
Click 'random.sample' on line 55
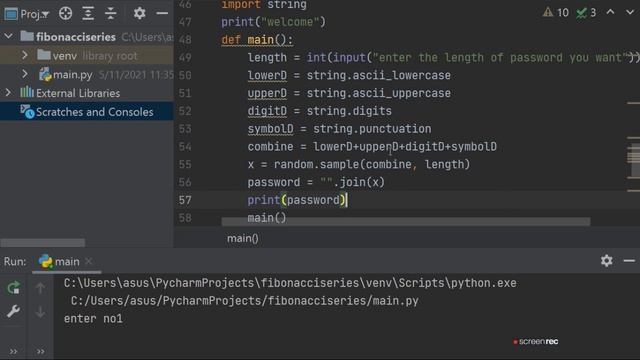point(316,164)
